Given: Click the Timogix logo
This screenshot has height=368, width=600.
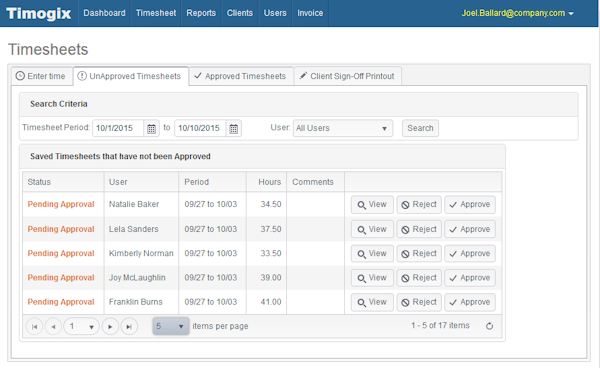Looking at the screenshot, I should 39,13.
